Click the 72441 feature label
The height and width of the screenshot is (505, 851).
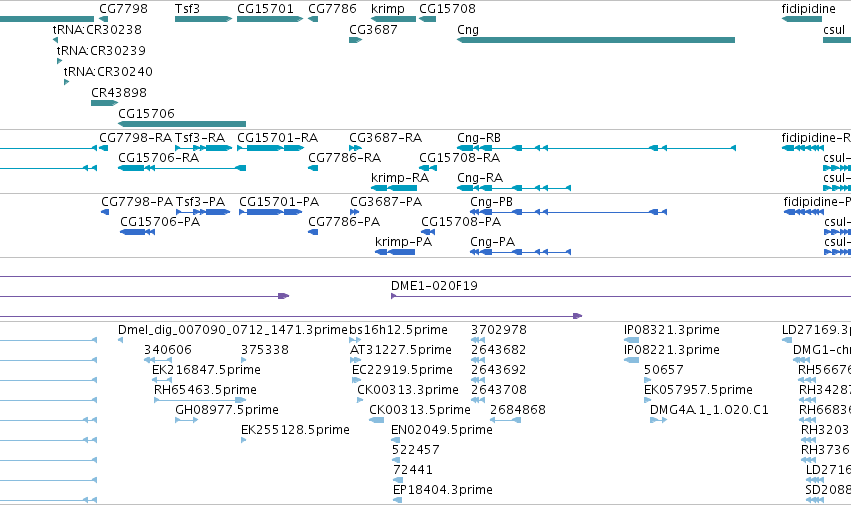pyautogui.click(x=412, y=470)
